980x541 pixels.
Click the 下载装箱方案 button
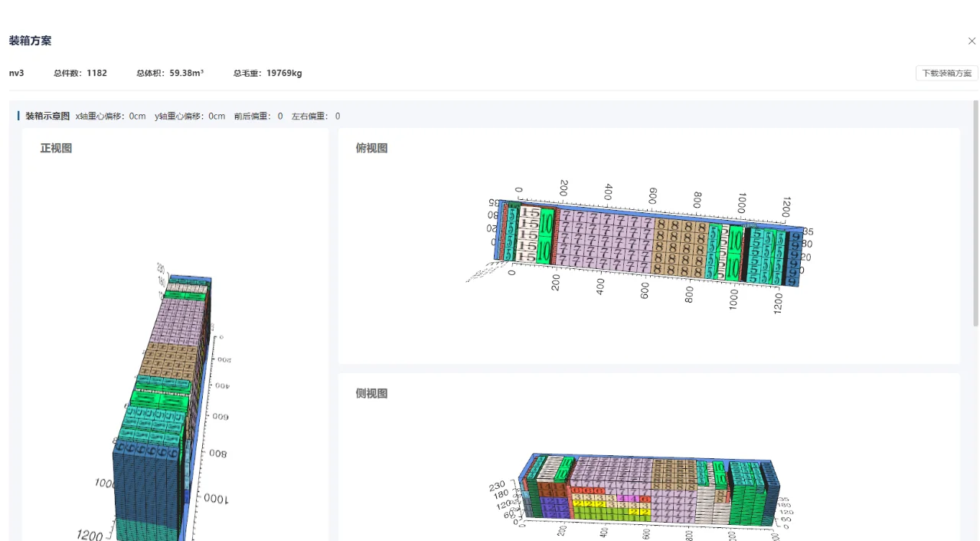[x=946, y=74]
